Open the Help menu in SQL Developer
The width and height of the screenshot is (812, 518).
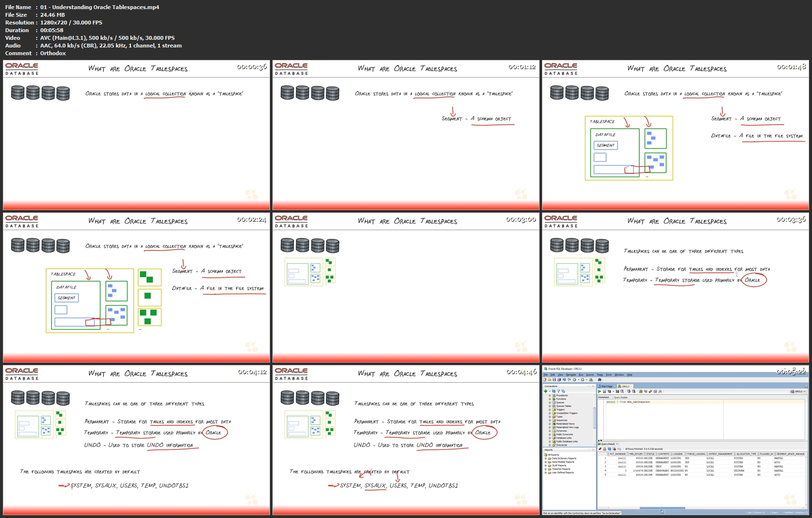[x=630, y=375]
